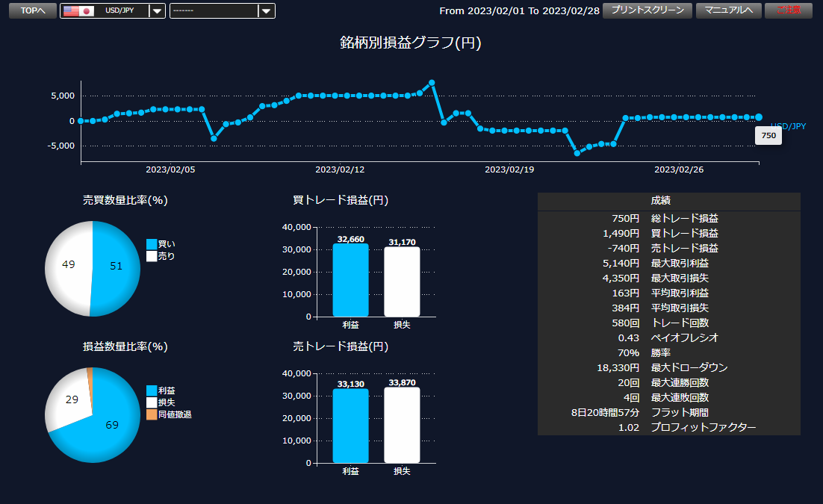Click the 利益 blue legend swatch

152,391
